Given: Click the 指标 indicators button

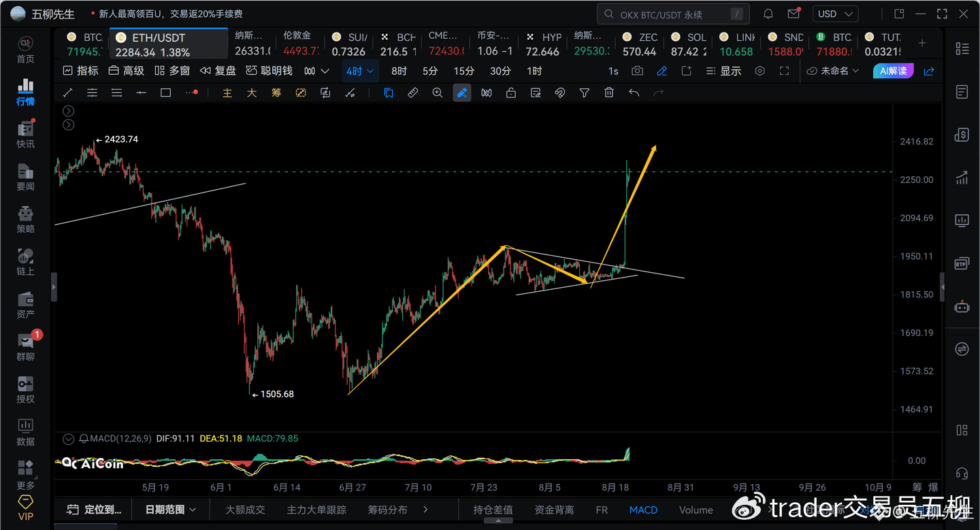Looking at the screenshot, I should [80, 71].
